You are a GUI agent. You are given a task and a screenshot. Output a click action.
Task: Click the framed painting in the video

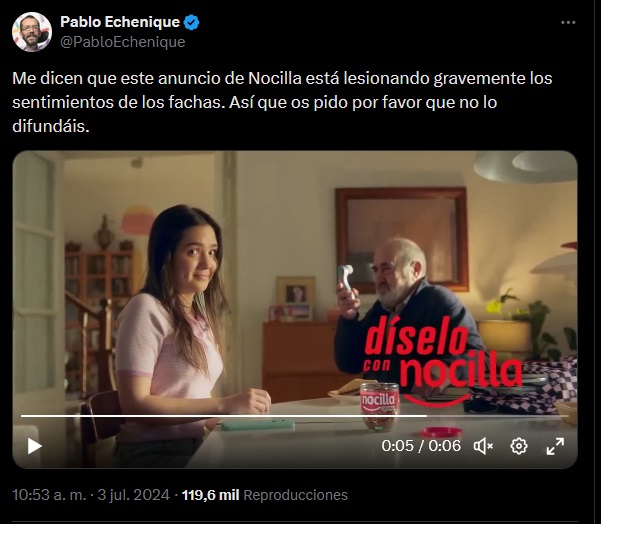(402, 238)
